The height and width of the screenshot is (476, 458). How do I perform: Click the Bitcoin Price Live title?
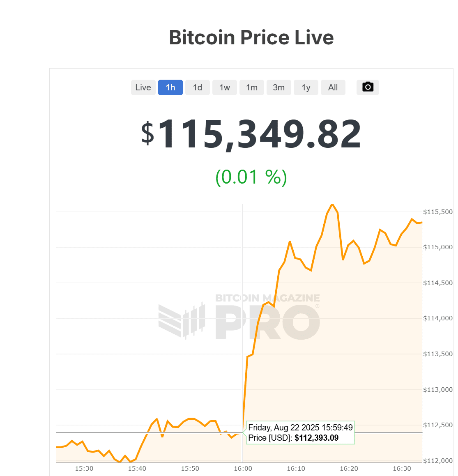coord(251,37)
